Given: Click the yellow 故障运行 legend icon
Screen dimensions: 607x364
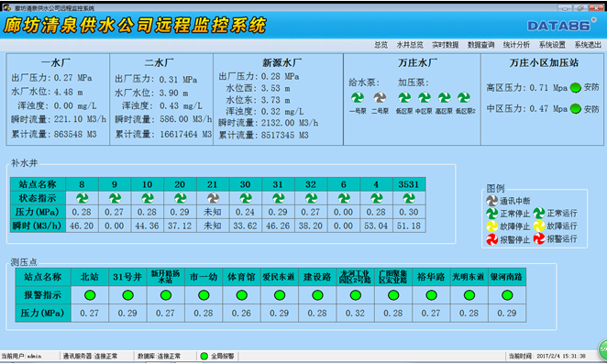Looking at the screenshot, I should coord(539,226).
